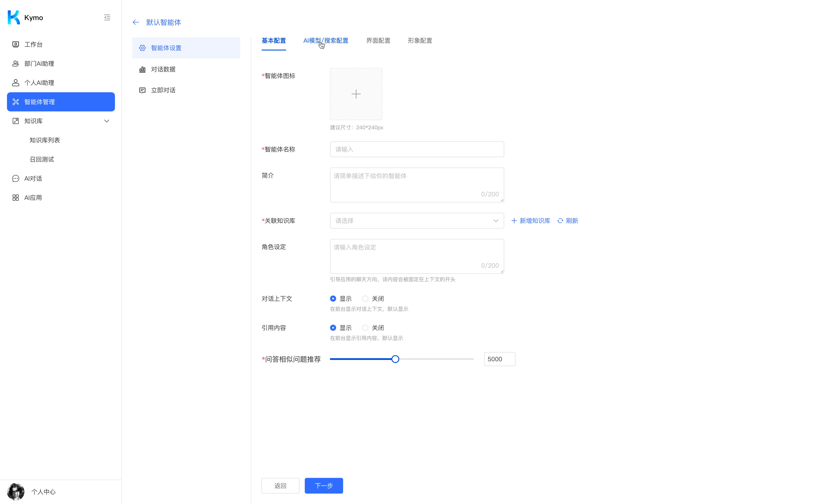This screenshot has width=836, height=504.
Task: Switch to the 基本配置 tab
Action: 273,41
